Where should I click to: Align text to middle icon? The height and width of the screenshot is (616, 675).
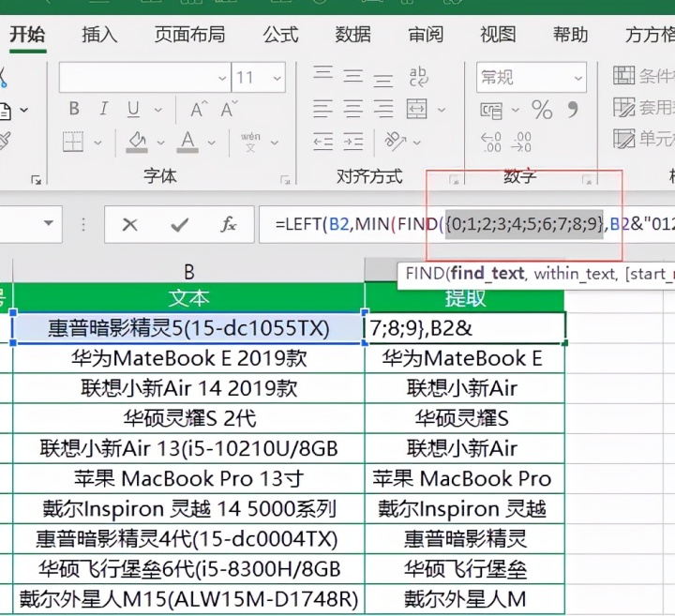pos(353,76)
